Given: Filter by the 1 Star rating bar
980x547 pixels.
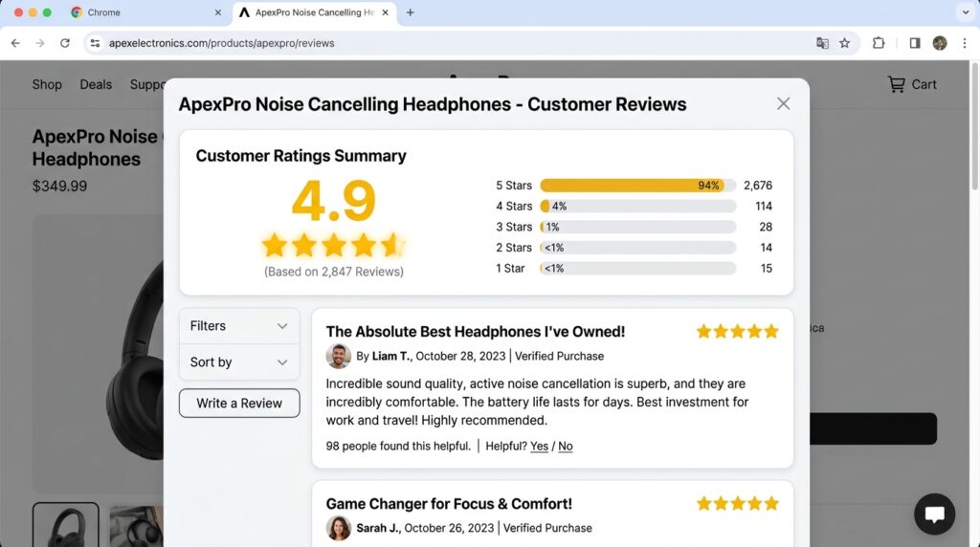Looking at the screenshot, I should tap(637, 268).
